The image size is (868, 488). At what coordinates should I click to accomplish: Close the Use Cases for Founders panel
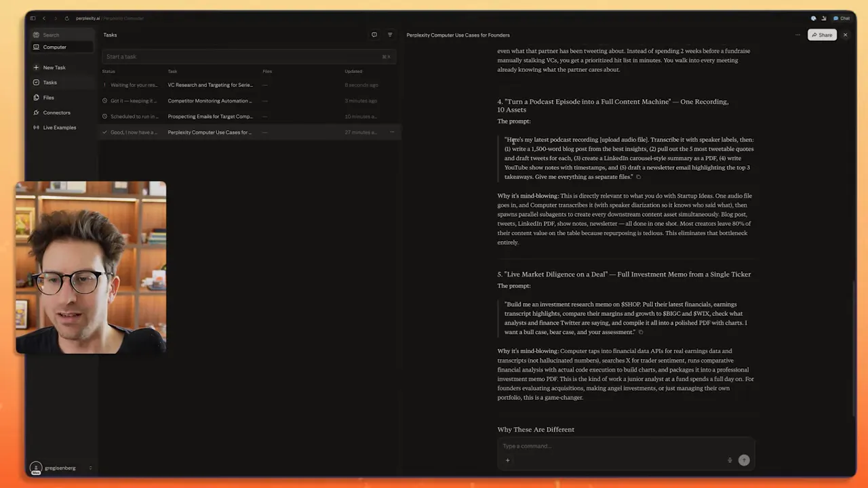click(x=845, y=35)
